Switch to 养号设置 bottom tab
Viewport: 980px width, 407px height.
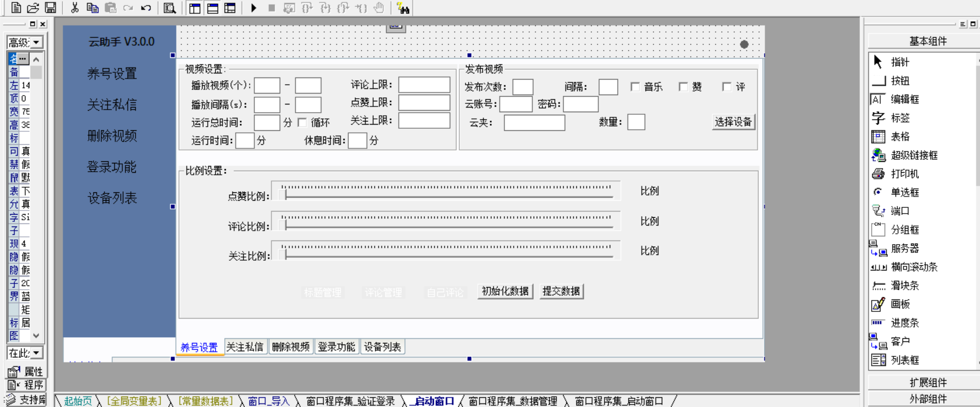[199, 347]
